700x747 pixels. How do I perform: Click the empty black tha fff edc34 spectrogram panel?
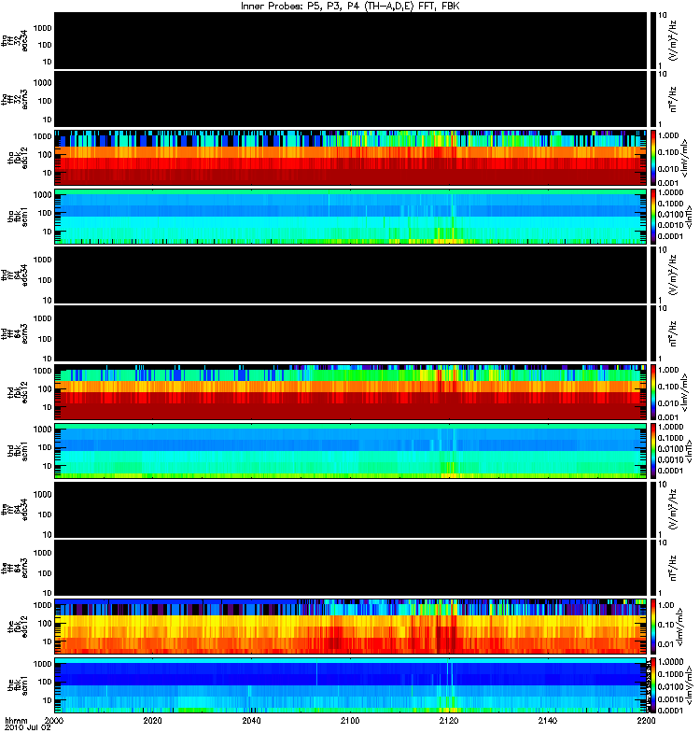pos(351,40)
